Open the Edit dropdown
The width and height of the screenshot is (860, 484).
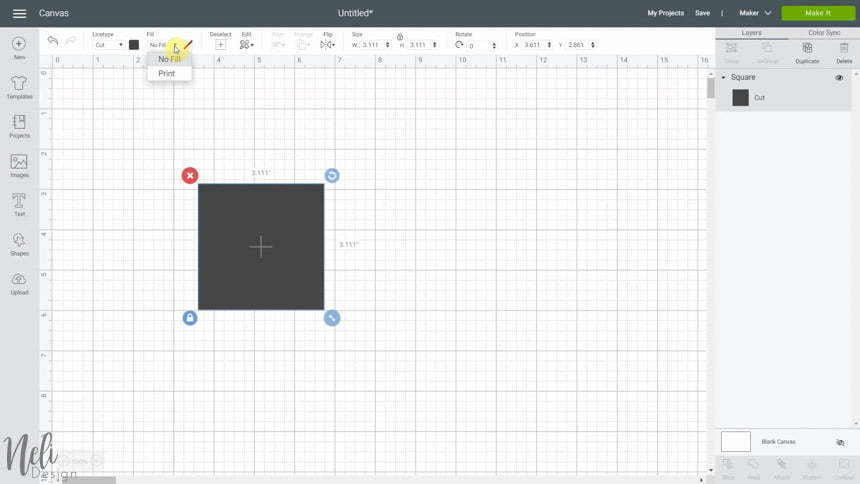pos(247,44)
